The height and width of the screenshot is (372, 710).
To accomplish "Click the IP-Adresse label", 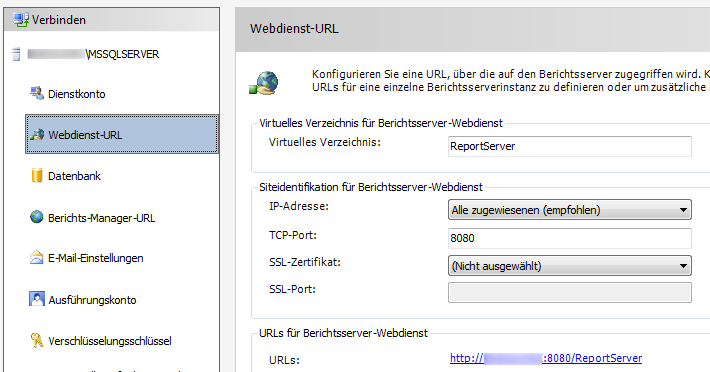I will 299,206.
